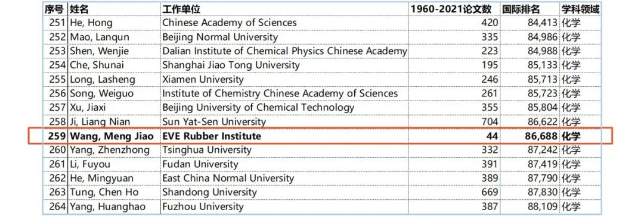The height and width of the screenshot is (216, 644).
Task: Select the East China Normal University cell
Action: pyautogui.click(x=284, y=179)
